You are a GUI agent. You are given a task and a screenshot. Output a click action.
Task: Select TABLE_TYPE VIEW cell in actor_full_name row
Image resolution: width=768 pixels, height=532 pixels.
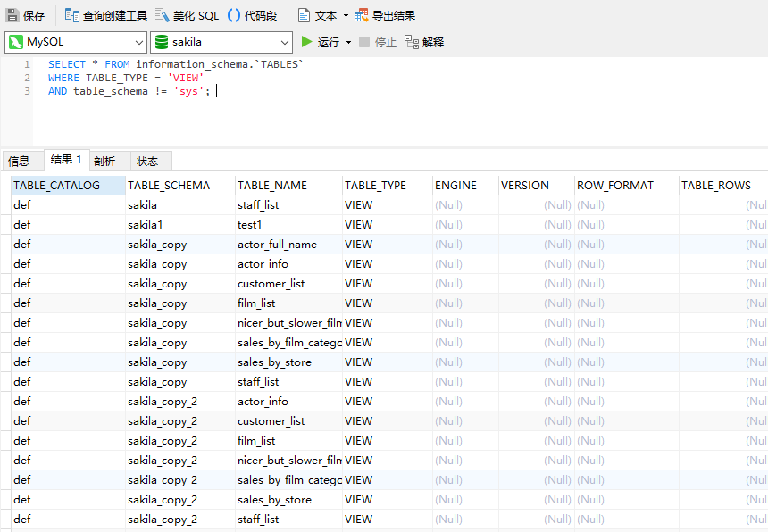(388, 245)
